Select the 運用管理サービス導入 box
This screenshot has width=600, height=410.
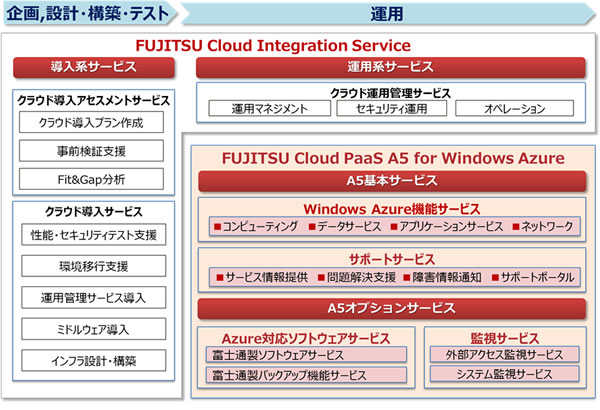point(94,297)
